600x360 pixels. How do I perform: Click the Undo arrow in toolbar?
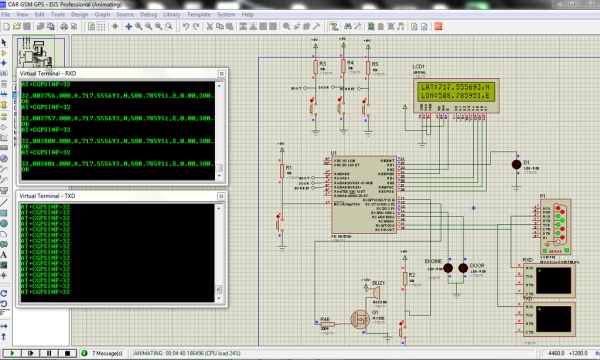point(186,26)
